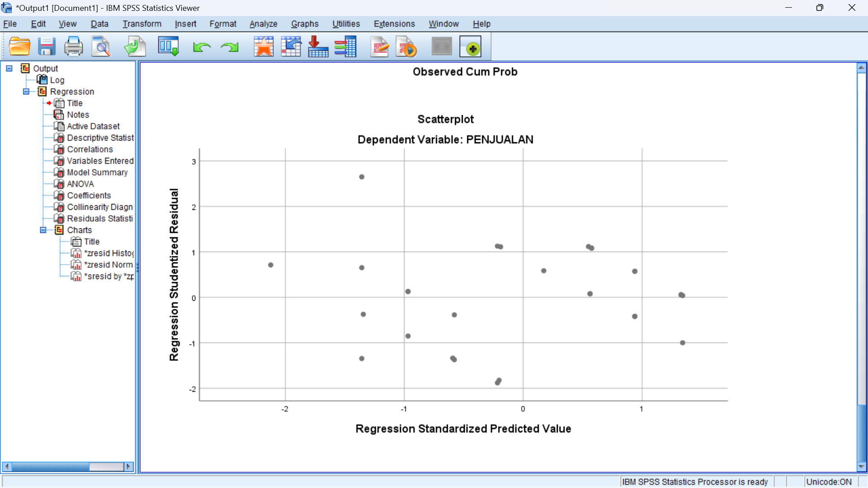Save the output with the floppy disk icon
This screenshot has height=488, width=868.
coord(46,47)
